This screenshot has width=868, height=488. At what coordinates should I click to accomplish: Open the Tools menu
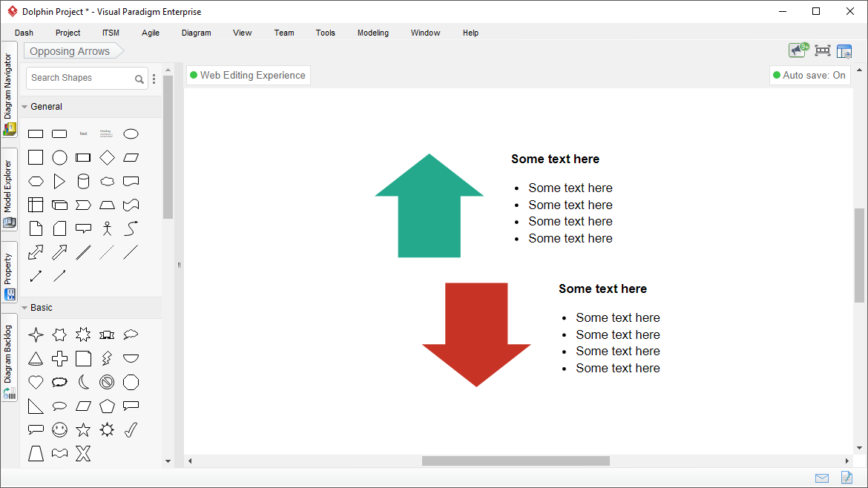click(x=326, y=33)
